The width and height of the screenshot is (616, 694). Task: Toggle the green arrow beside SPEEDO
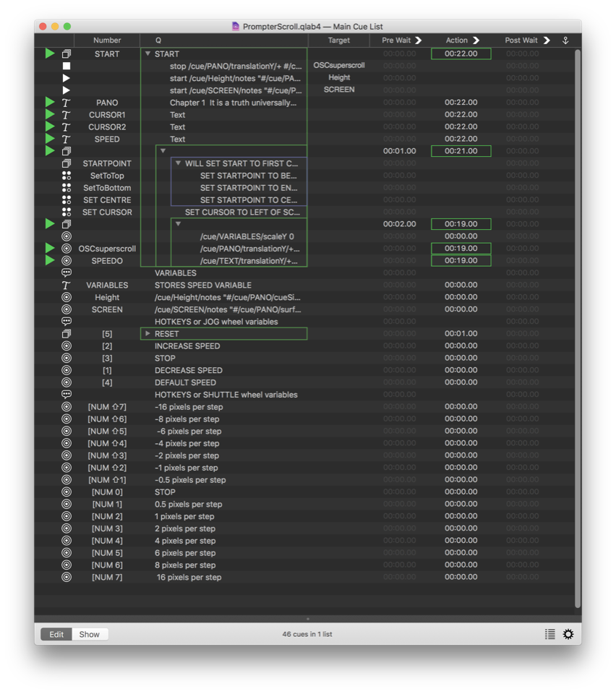[49, 260]
